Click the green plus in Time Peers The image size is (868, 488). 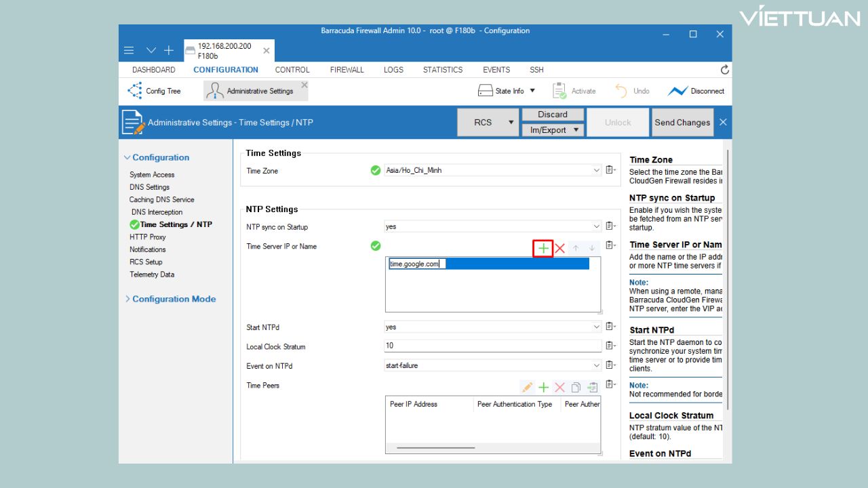(x=543, y=388)
